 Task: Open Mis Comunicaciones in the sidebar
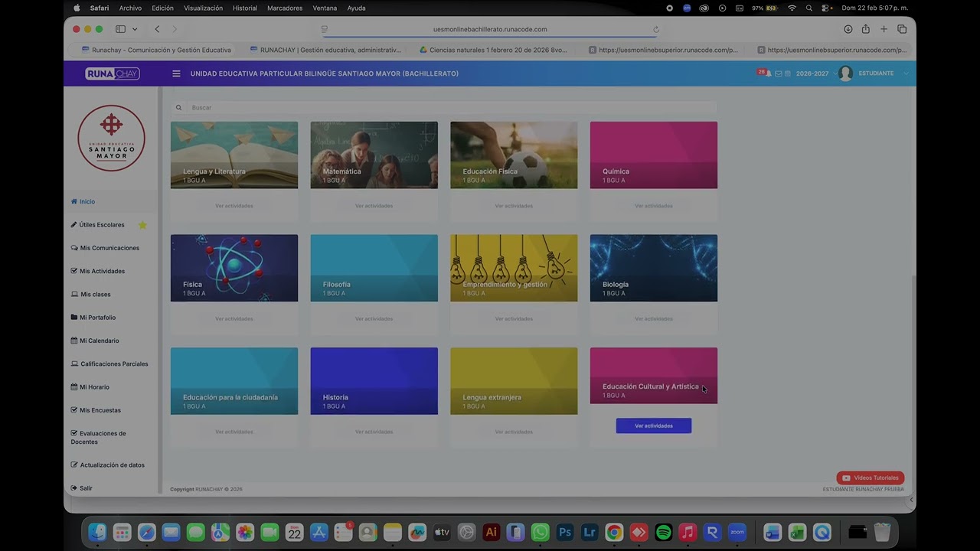tap(105, 248)
